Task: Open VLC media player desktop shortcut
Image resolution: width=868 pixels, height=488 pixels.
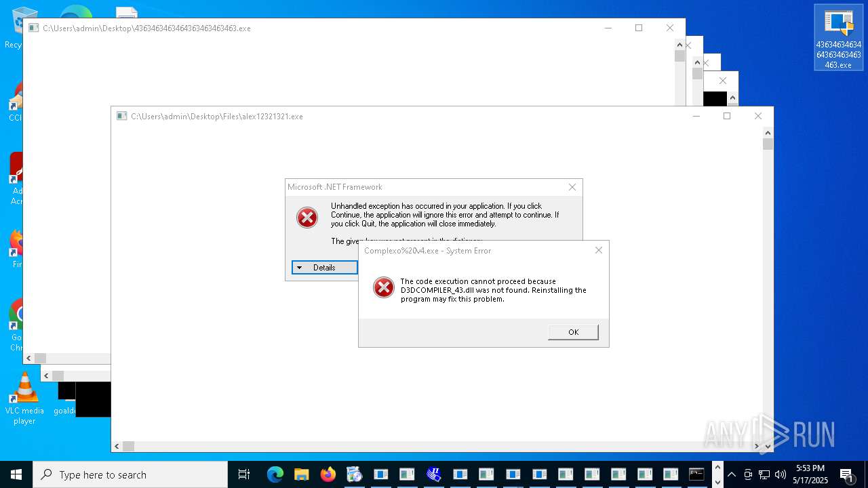Action: pyautogui.click(x=24, y=399)
